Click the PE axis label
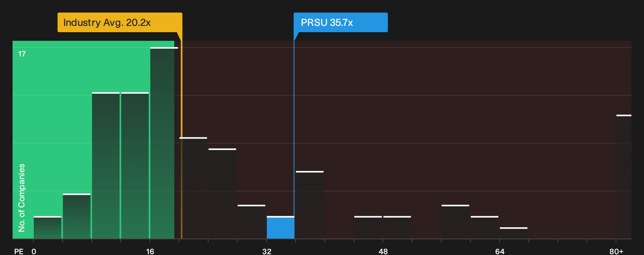 19,251
